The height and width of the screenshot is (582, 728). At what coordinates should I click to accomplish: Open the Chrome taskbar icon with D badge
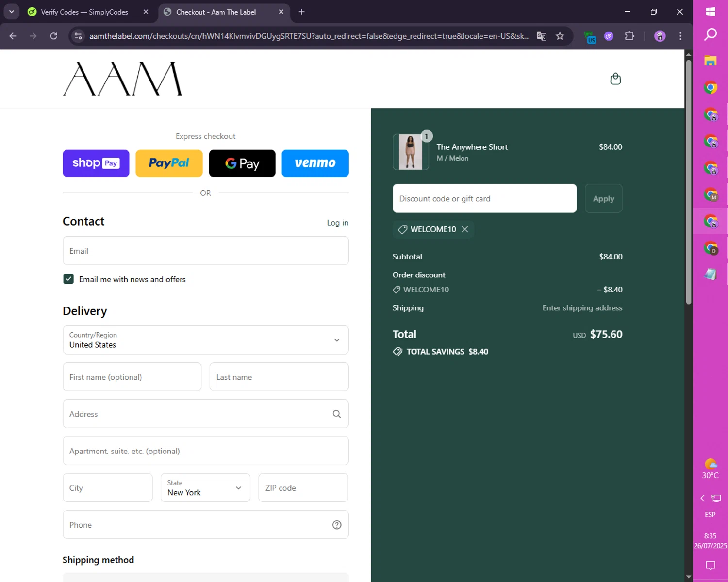pos(711,248)
